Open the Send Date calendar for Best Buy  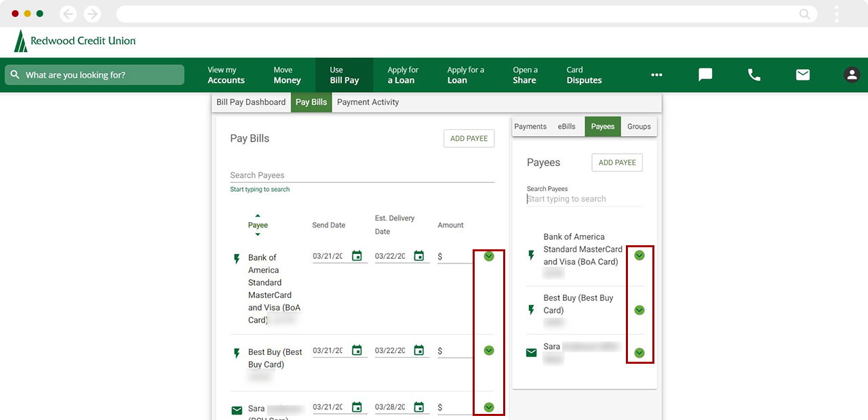click(357, 350)
